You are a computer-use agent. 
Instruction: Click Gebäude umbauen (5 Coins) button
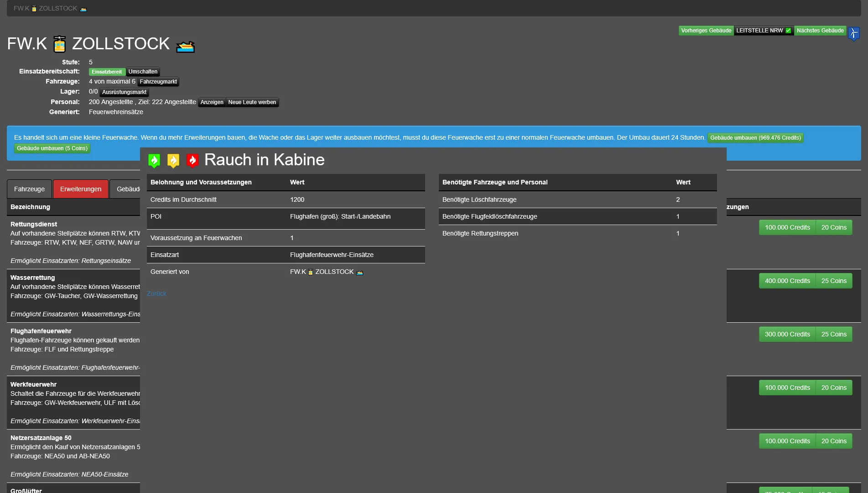tap(52, 148)
